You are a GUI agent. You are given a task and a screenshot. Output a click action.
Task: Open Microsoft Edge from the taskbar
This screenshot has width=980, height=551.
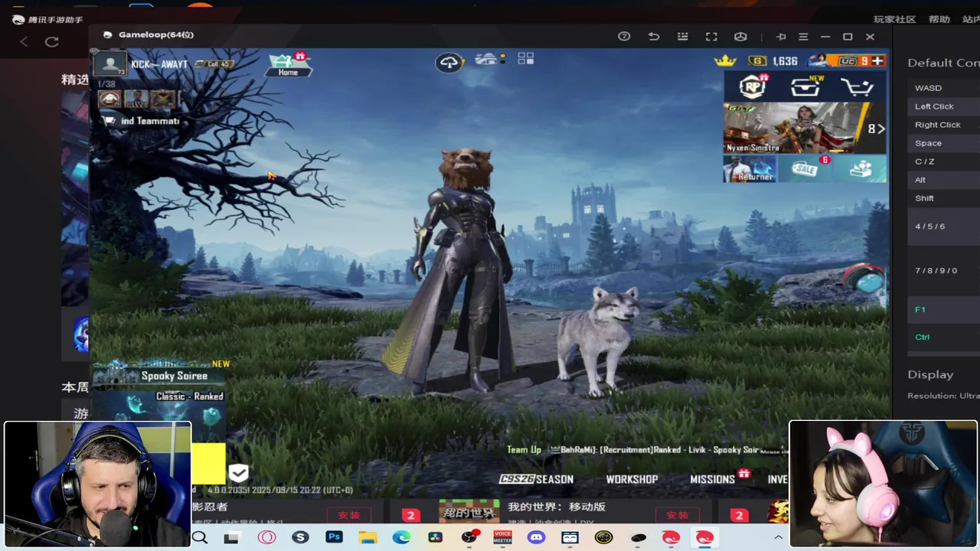point(401,538)
